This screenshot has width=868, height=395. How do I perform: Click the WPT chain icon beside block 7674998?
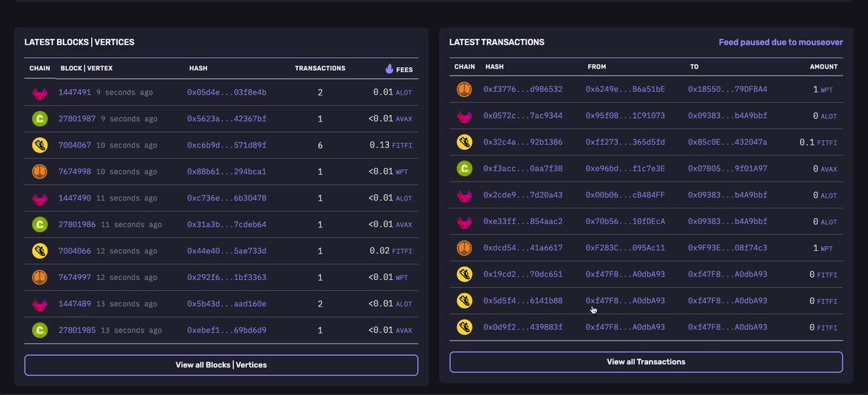[40, 171]
